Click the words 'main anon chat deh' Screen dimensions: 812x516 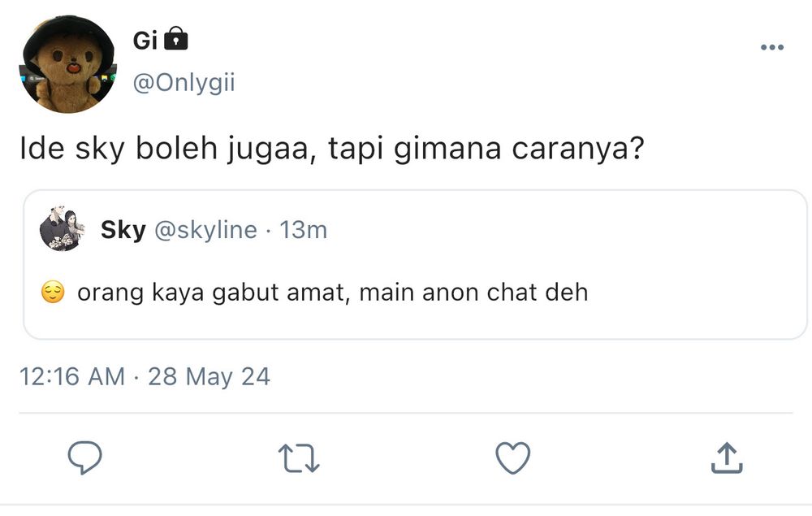click(473, 293)
